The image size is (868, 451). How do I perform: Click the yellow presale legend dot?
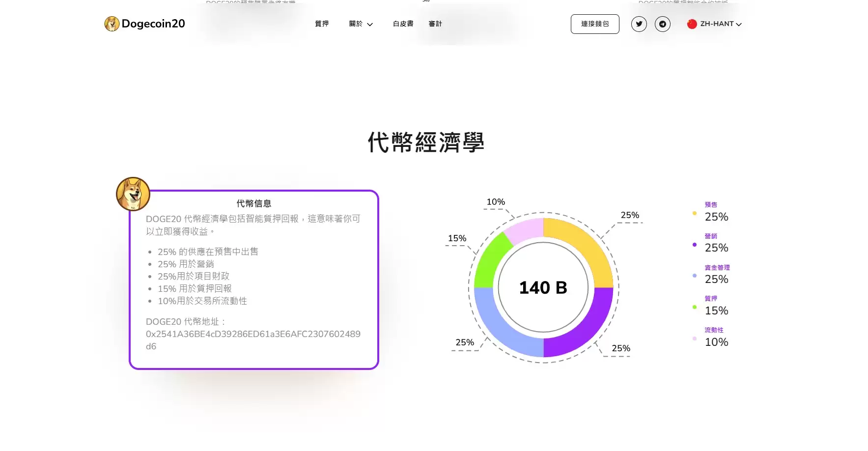click(694, 213)
